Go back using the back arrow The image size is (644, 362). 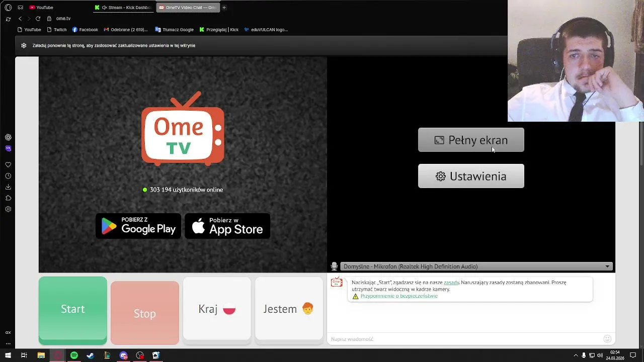(20, 19)
